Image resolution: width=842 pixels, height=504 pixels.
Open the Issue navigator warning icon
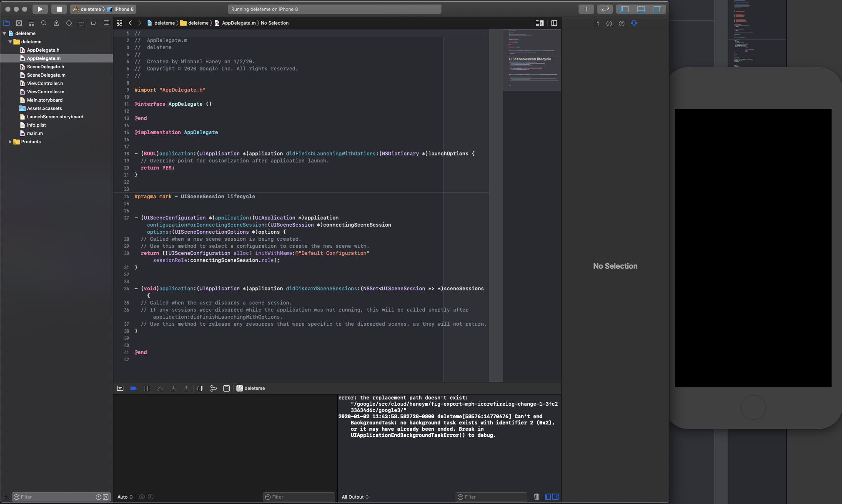pos(56,23)
